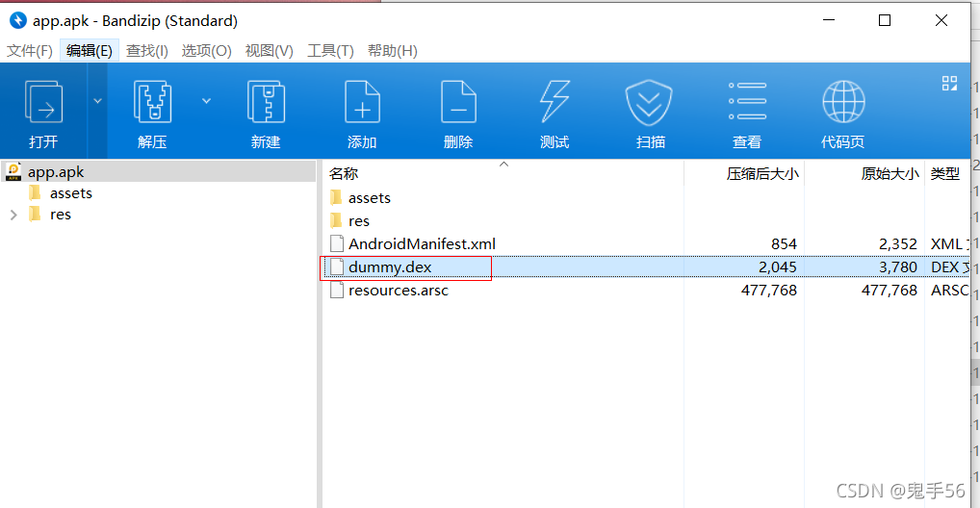980x508 pixels.
Task: Open the View (视图) menu
Action: click(269, 51)
